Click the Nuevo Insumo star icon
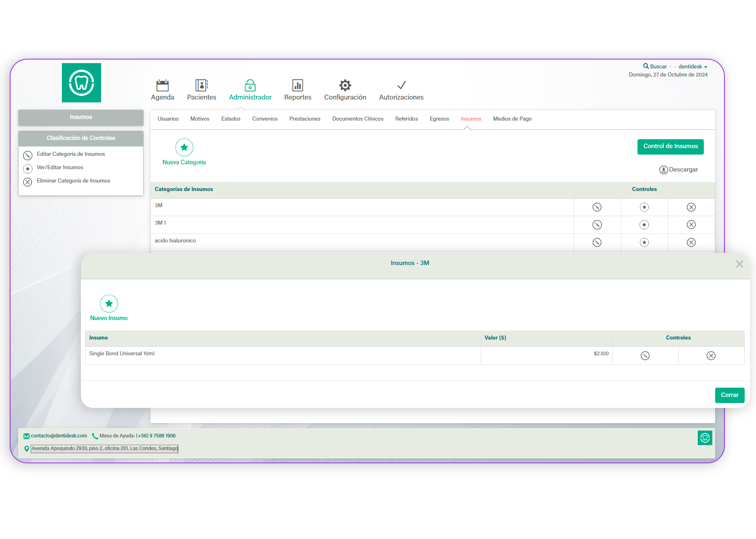Screen dimensions: 756x539 tap(109, 303)
